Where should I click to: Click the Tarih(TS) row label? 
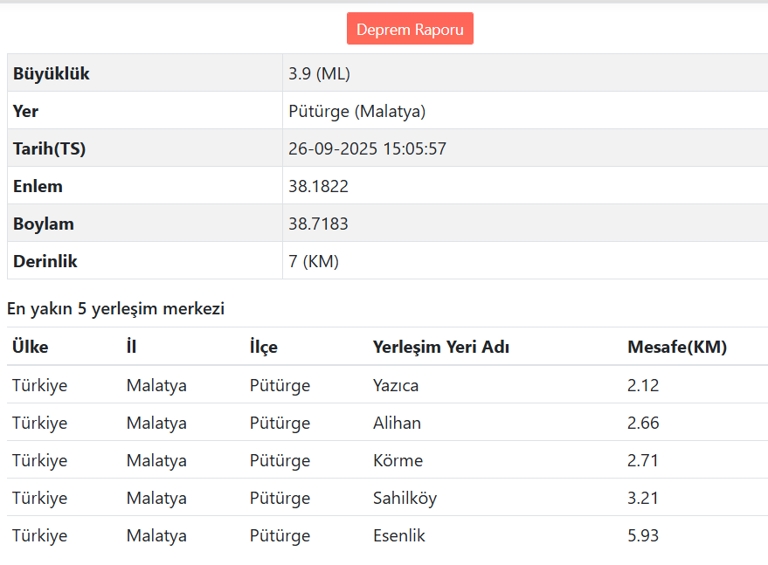click(x=49, y=149)
